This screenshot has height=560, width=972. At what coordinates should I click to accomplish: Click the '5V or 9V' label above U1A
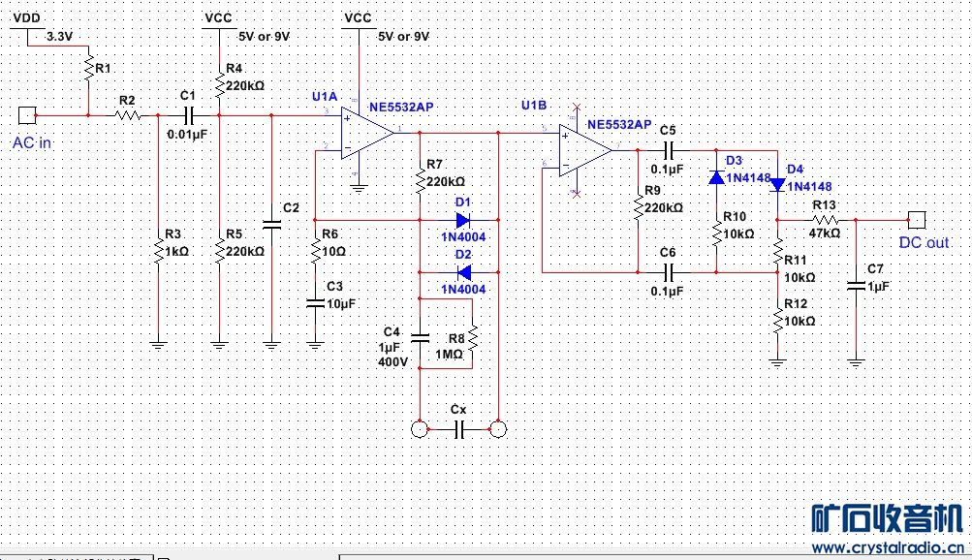click(x=403, y=37)
